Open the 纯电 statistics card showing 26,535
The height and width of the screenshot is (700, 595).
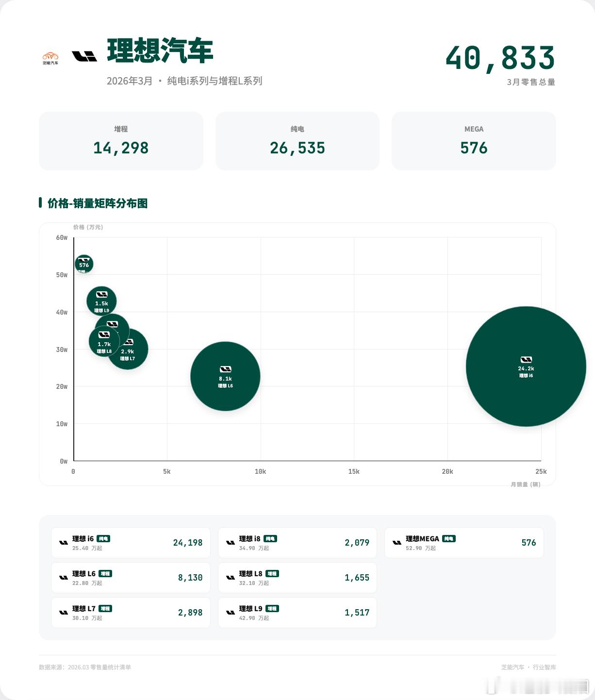297,140
